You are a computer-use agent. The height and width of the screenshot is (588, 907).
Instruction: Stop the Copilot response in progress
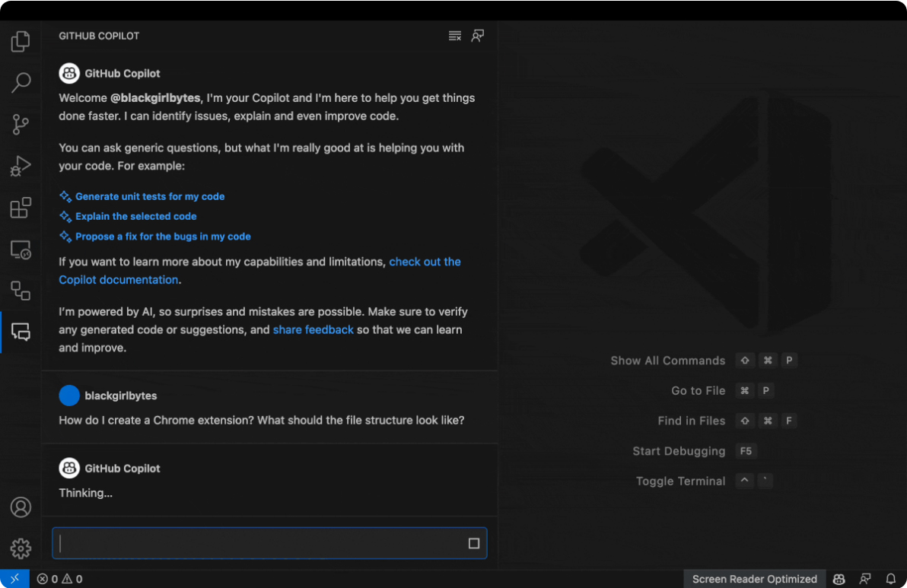[x=474, y=543]
